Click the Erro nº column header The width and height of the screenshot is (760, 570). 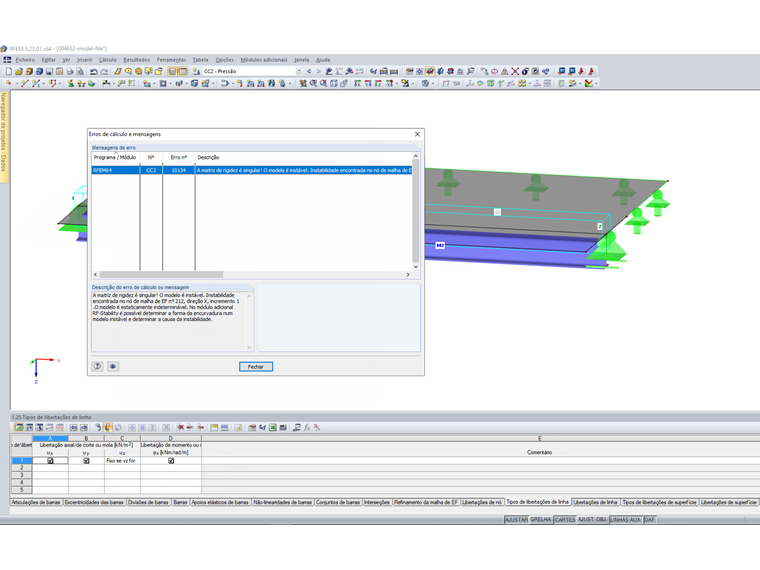pos(179,158)
